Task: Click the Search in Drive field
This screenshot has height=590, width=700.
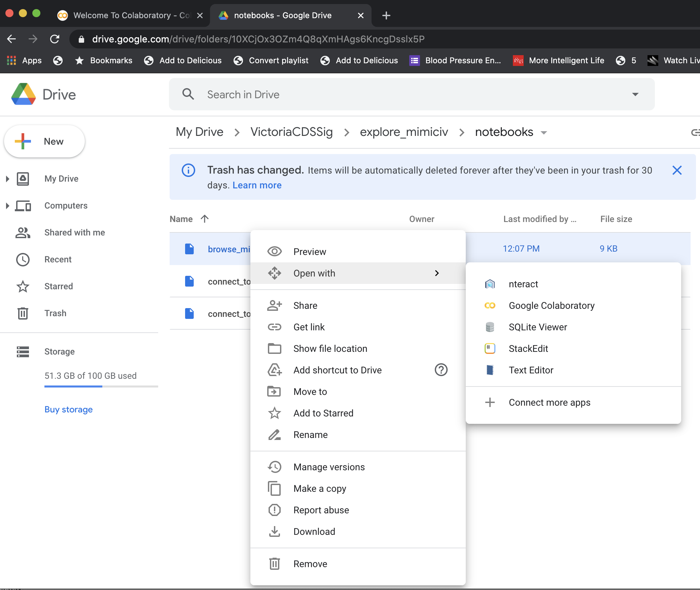Action: point(404,95)
